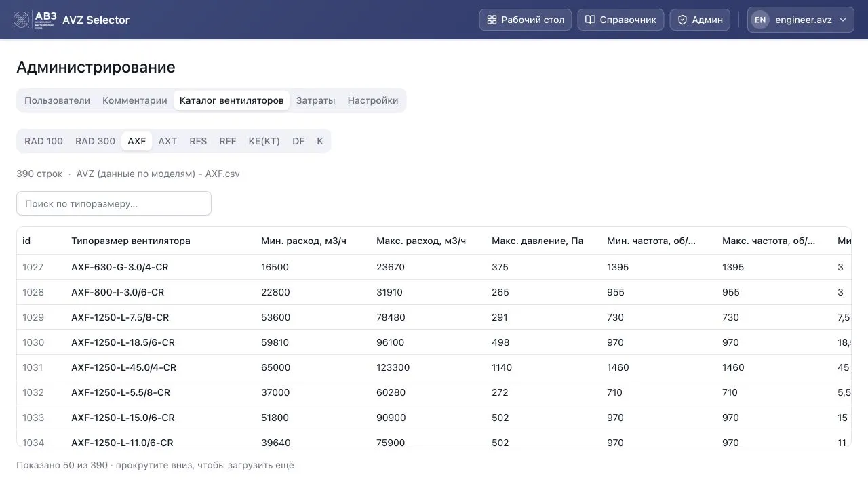The width and height of the screenshot is (868, 488).
Task: Click the Макс. расход, м3/ч column header
Action: click(x=421, y=241)
